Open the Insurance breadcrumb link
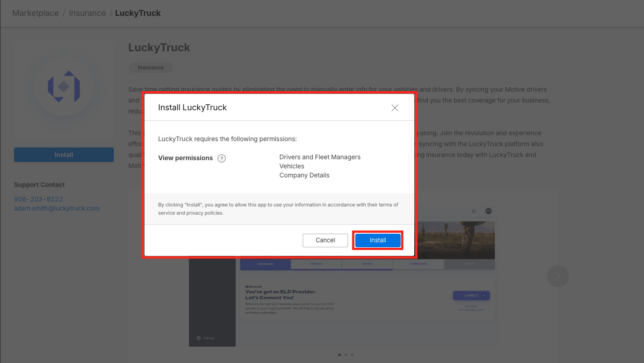This screenshot has height=363, width=644. (x=87, y=13)
